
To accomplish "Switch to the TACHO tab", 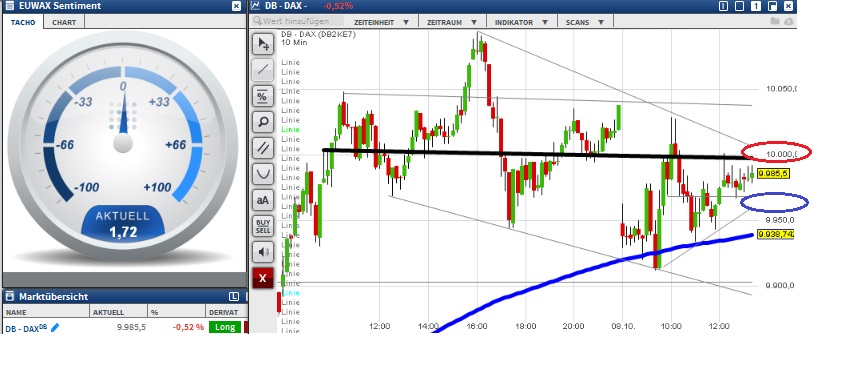I will (23, 22).
